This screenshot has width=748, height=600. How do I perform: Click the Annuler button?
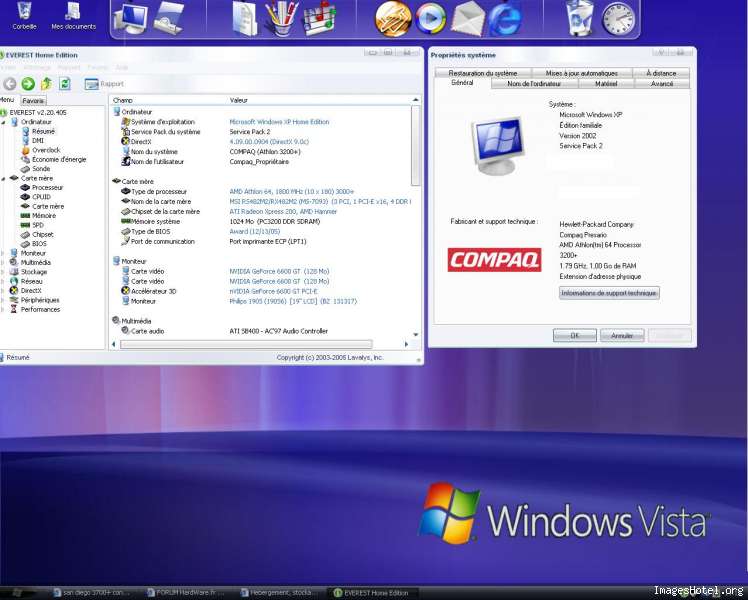point(622,336)
